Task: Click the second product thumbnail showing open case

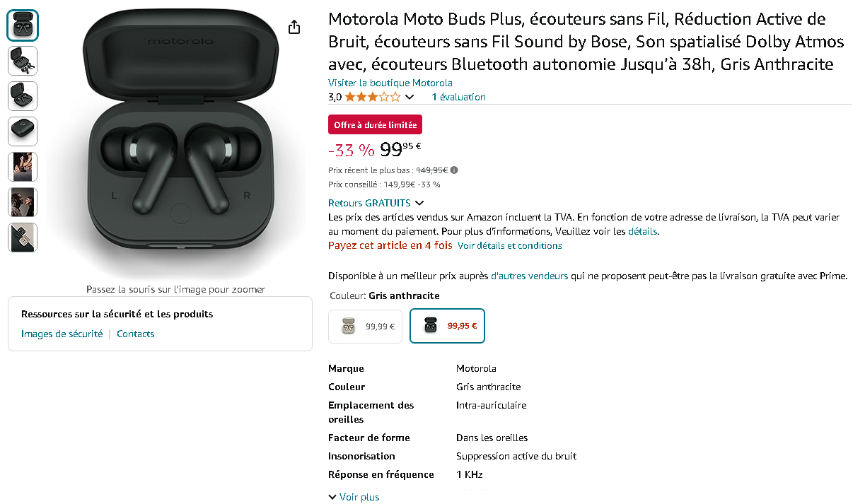Action: (x=22, y=60)
